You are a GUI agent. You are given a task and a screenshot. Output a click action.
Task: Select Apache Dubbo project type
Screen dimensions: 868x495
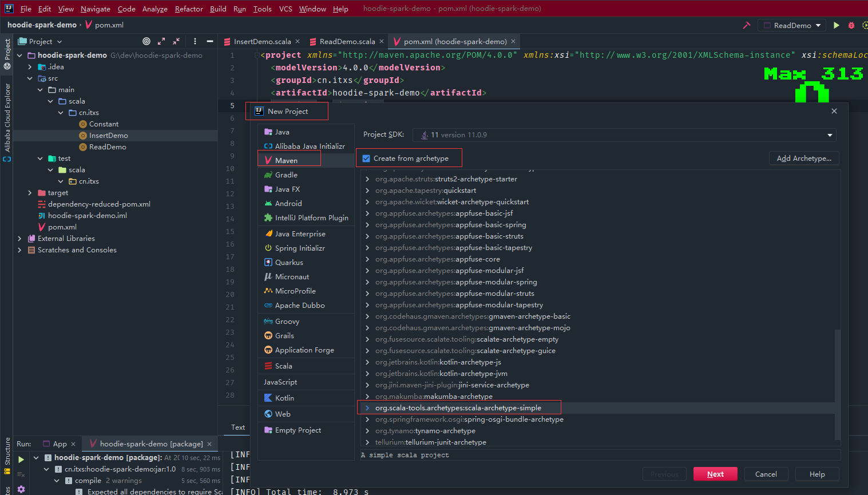(306, 305)
